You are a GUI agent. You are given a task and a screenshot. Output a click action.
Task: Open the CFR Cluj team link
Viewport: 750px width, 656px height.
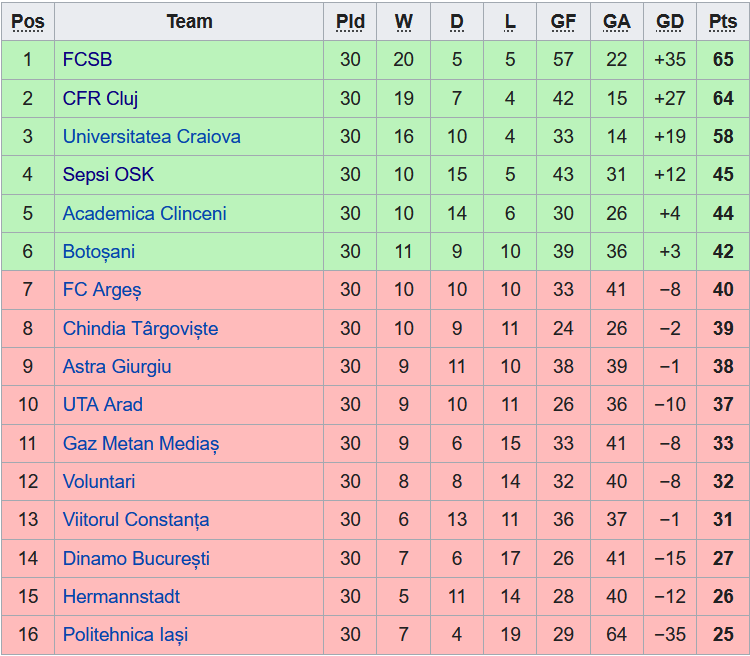click(x=100, y=99)
